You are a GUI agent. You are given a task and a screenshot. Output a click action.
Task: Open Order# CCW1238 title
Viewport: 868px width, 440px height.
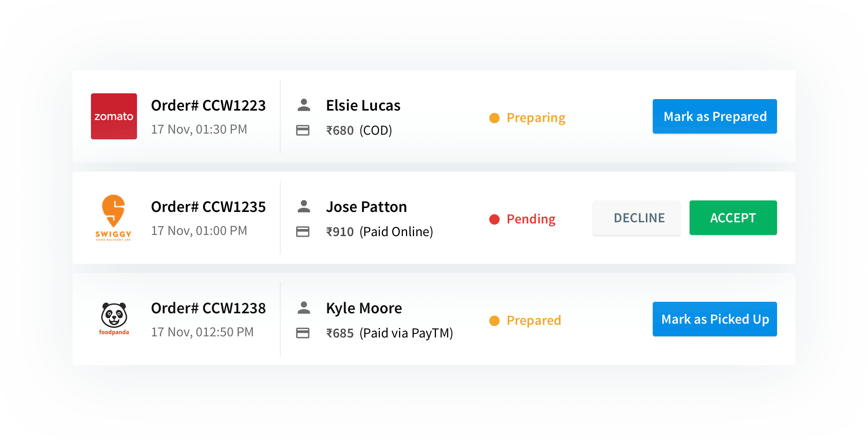[x=208, y=308]
